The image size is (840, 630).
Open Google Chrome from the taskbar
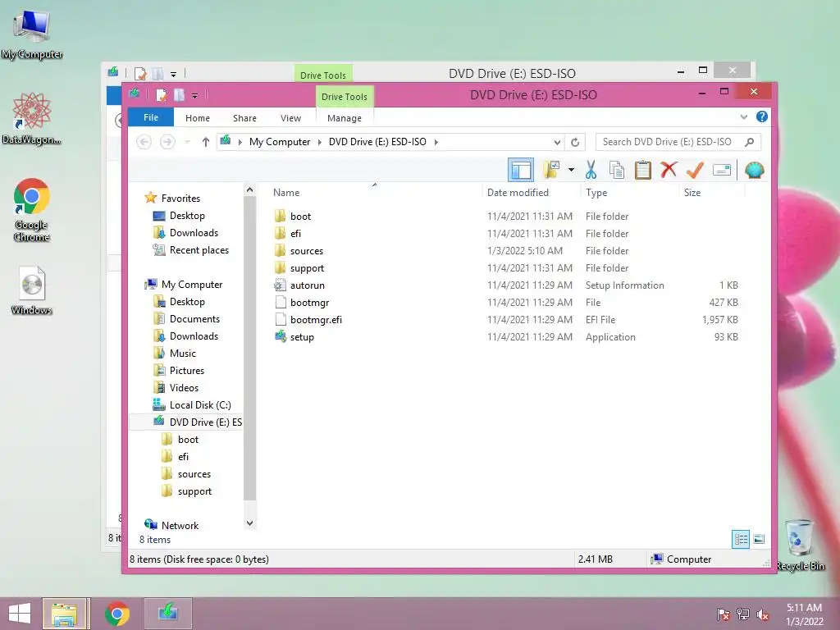[x=116, y=614]
